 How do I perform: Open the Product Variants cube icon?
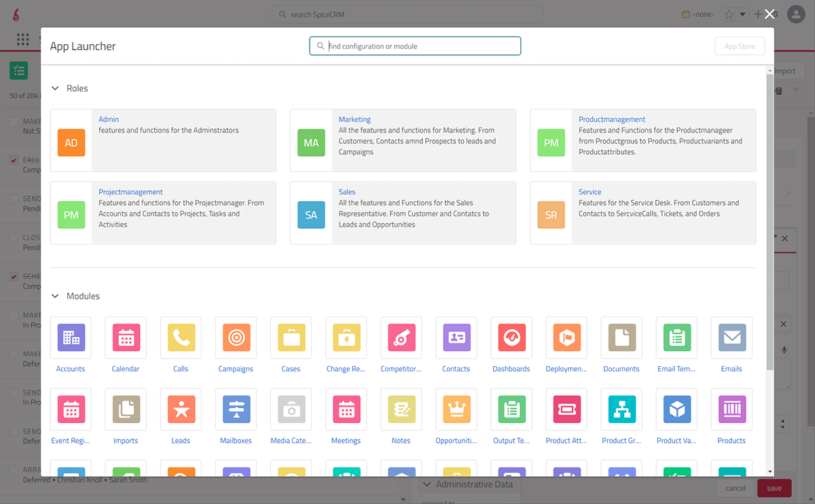pos(676,409)
